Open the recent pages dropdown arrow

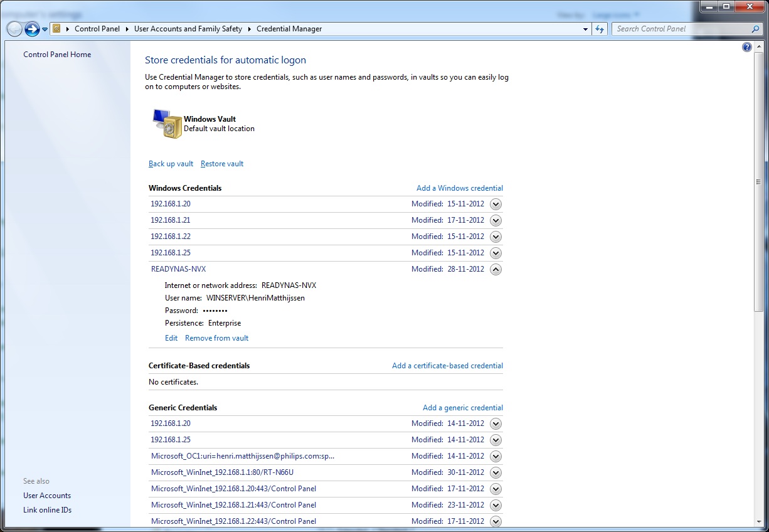click(x=45, y=29)
